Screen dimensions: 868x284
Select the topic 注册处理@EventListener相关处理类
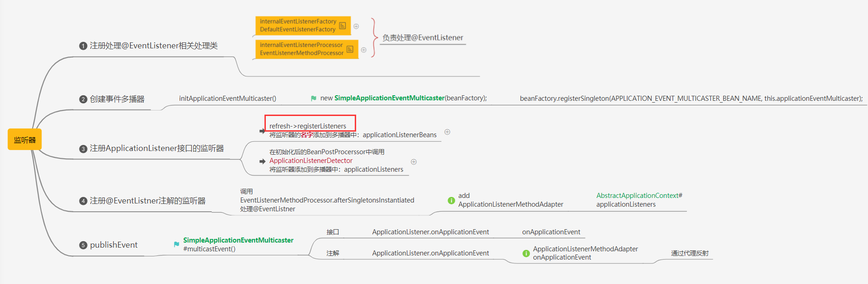click(x=154, y=46)
